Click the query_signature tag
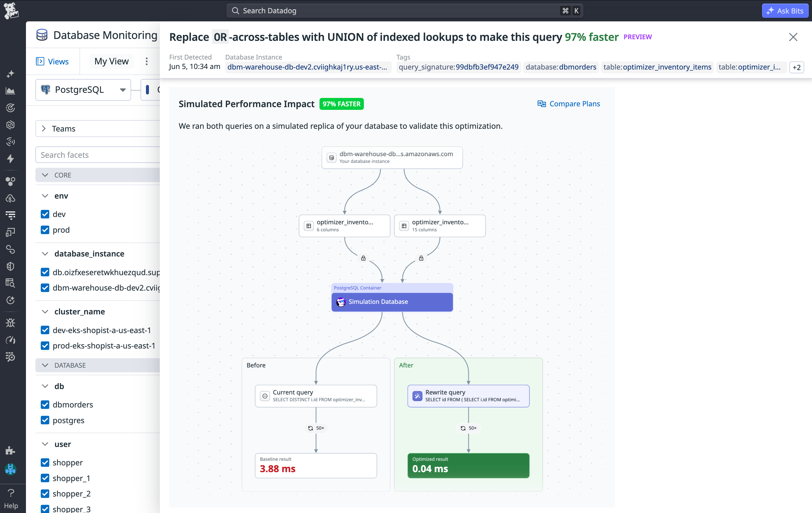Image resolution: width=812 pixels, height=513 pixels. 458,67
